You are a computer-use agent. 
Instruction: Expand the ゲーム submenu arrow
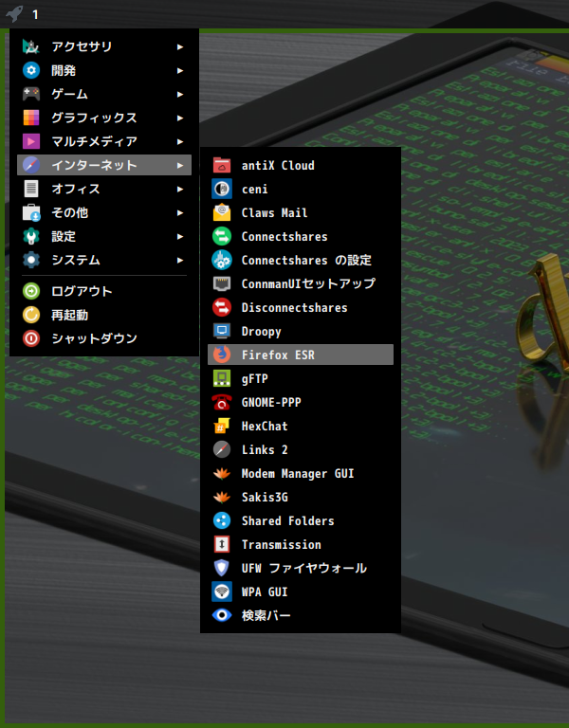(x=180, y=94)
